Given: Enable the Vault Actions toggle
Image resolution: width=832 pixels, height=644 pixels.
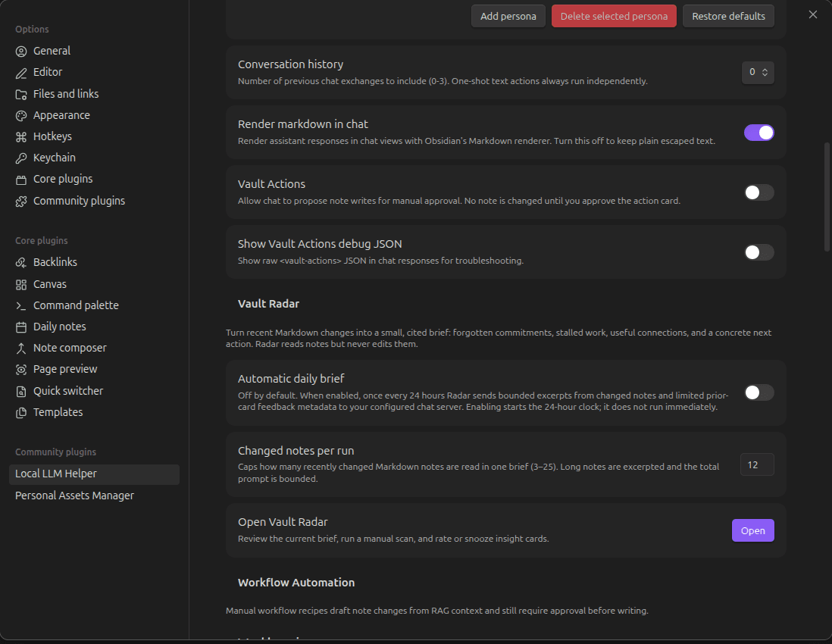Looking at the screenshot, I should pyautogui.click(x=758, y=192).
